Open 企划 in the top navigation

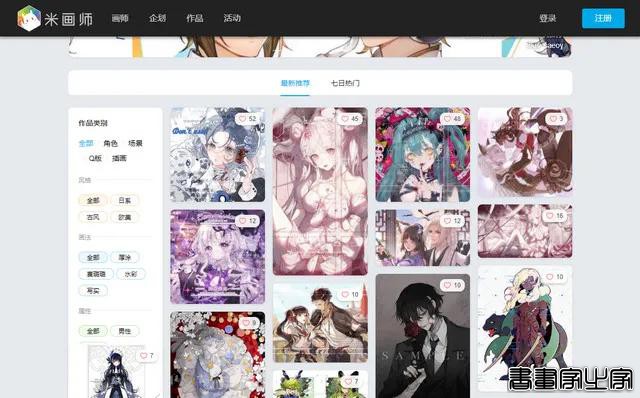158,18
